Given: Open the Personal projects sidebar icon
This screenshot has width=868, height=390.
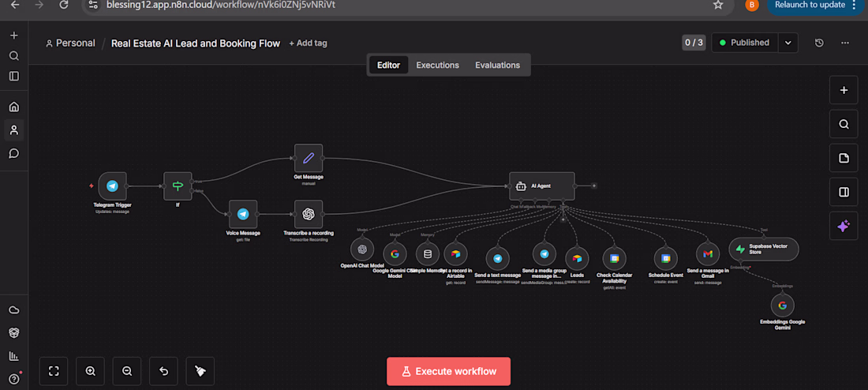Looking at the screenshot, I should pyautogui.click(x=14, y=130).
